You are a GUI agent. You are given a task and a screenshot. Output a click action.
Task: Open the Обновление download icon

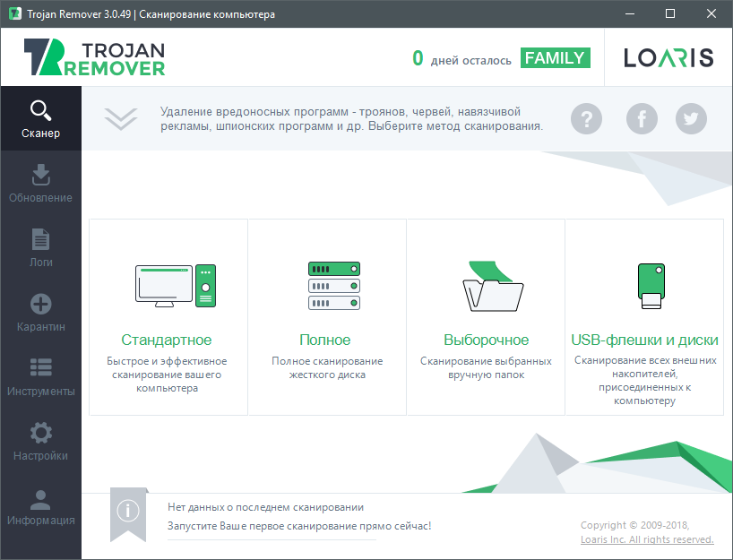40,175
